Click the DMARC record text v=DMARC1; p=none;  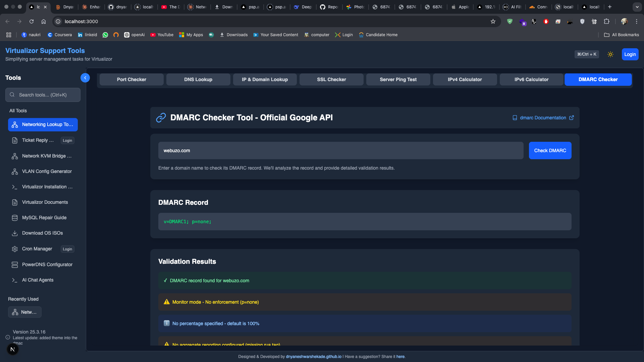coord(187,222)
